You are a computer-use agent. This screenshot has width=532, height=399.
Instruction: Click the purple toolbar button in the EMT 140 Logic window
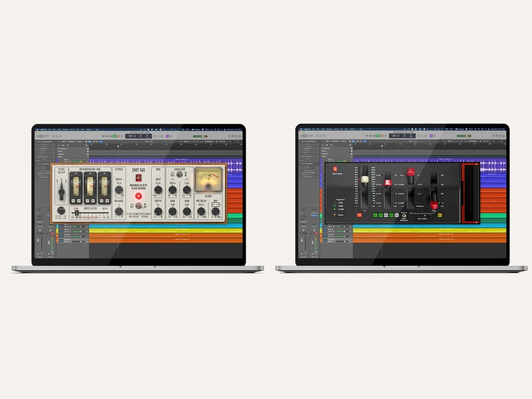click(x=168, y=136)
